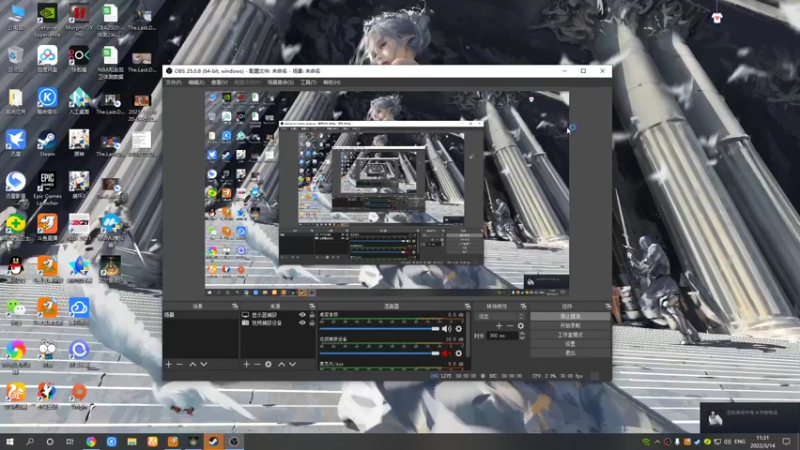Click the Exit (退出) button in Controls
The height and width of the screenshot is (450, 800).
click(x=570, y=353)
